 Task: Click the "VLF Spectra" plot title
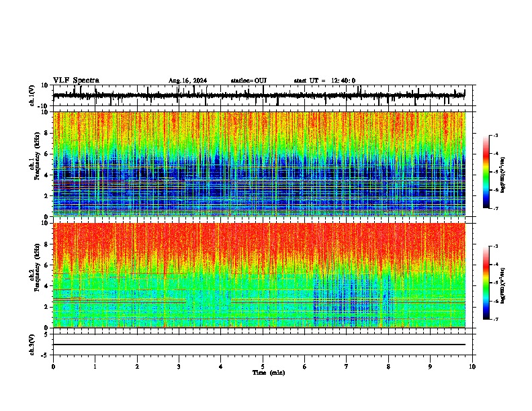[x=76, y=81]
